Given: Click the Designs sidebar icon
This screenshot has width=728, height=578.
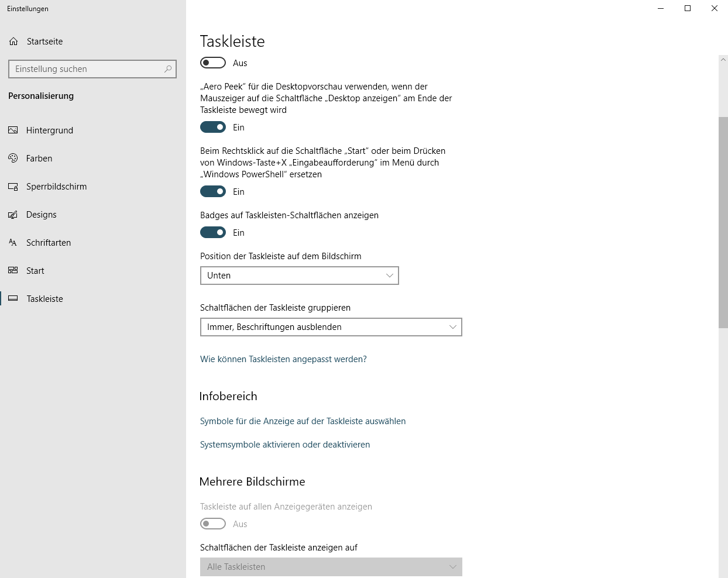Looking at the screenshot, I should coord(13,215).
